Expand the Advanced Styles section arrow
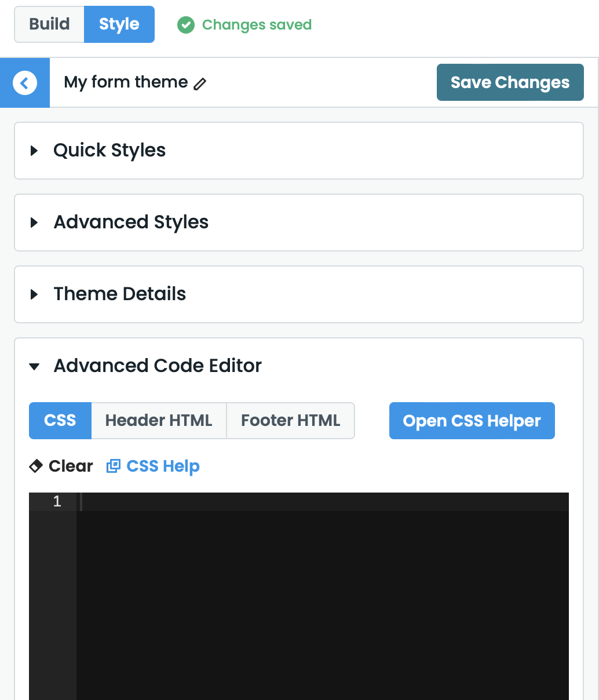The image size is (599, 700). coord(34,223)
